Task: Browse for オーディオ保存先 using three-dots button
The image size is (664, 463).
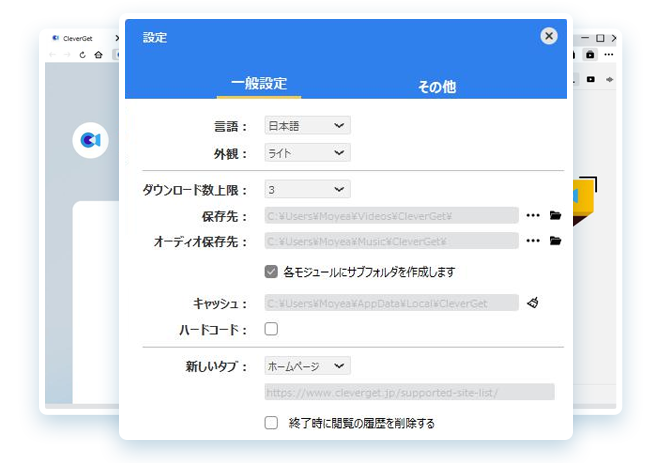Action: 533,241
